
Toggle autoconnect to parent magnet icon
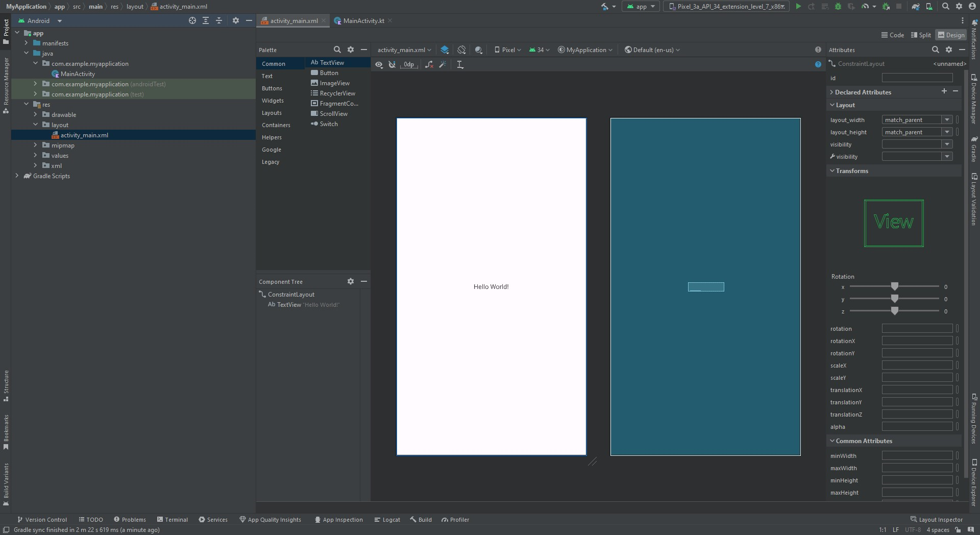[x=392, y=65]
